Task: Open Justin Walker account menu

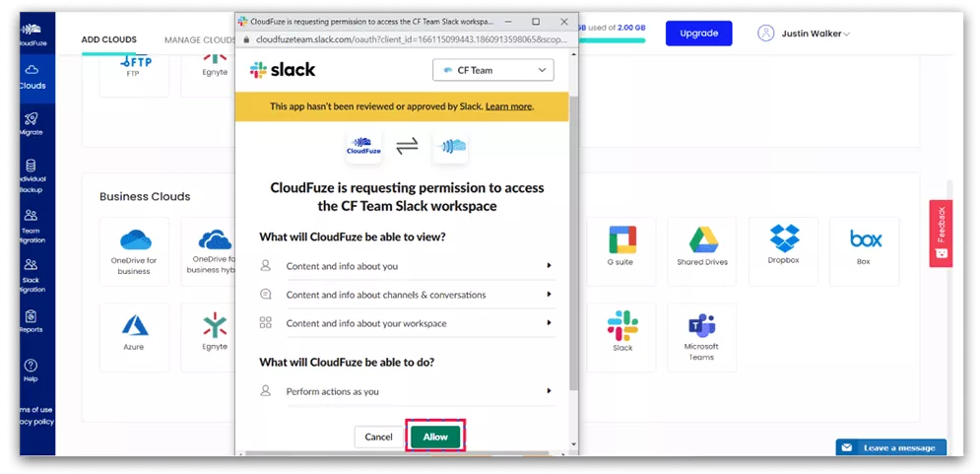Action: click(x=816, y=34)
